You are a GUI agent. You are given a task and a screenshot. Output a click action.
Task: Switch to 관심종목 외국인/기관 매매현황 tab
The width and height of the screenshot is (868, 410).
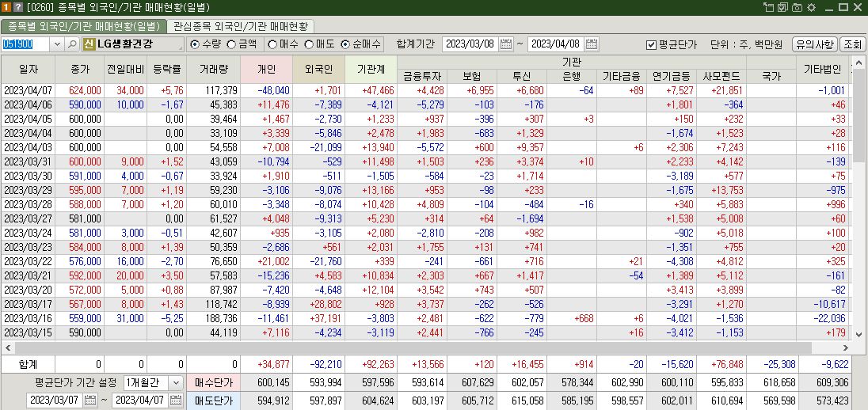(242, 26)
